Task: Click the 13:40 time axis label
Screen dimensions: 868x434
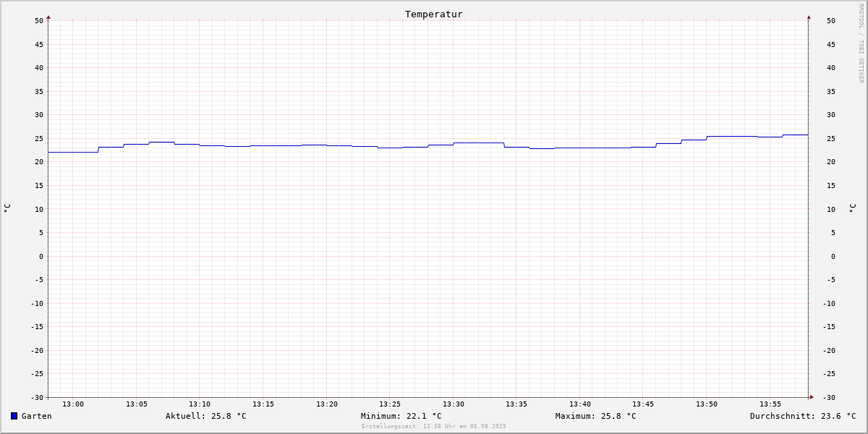Action: pyautogui.click(x=580, y=404)
